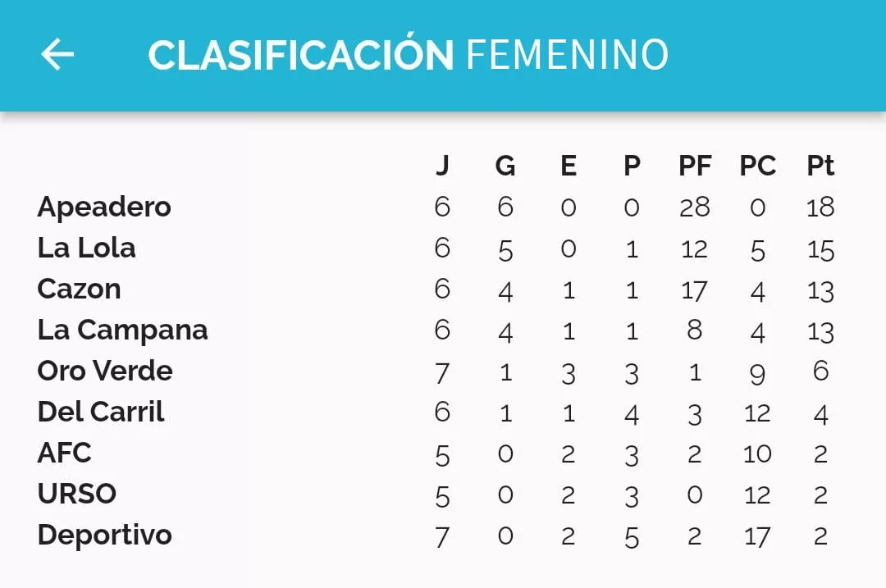This screenshot has height=588, width=886.
Task: Tap the P losses column header
Action: click(x=632, y=166)
